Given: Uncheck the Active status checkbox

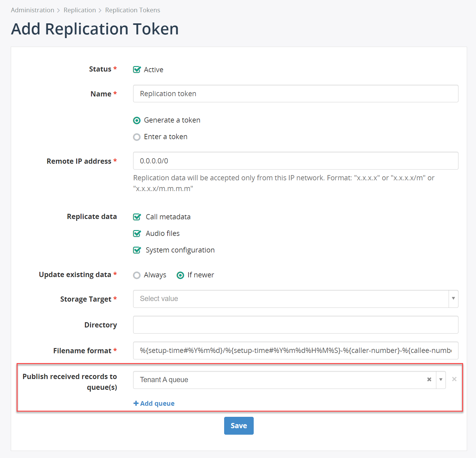Looking at the screenshot, I should tap(137, 69).
